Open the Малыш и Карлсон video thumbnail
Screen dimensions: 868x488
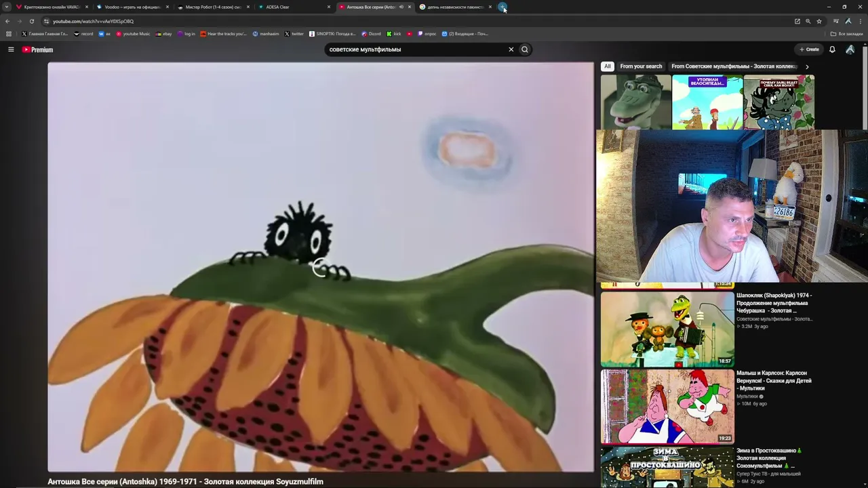click(x=667, y=407)
